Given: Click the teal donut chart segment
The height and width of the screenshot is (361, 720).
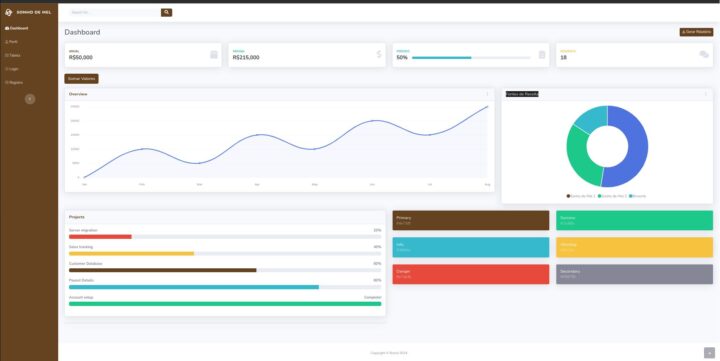Looking at the screenshot, I should pos(592,118).
